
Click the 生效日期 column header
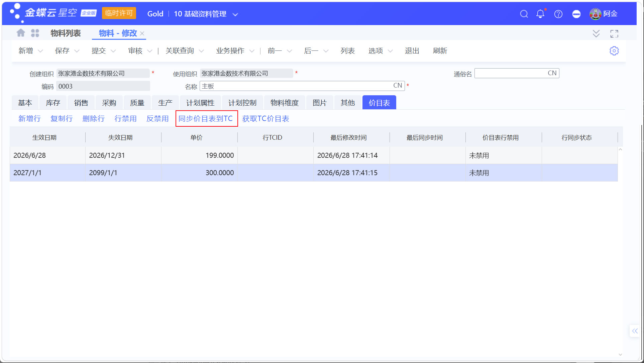(x=44, y=137)
